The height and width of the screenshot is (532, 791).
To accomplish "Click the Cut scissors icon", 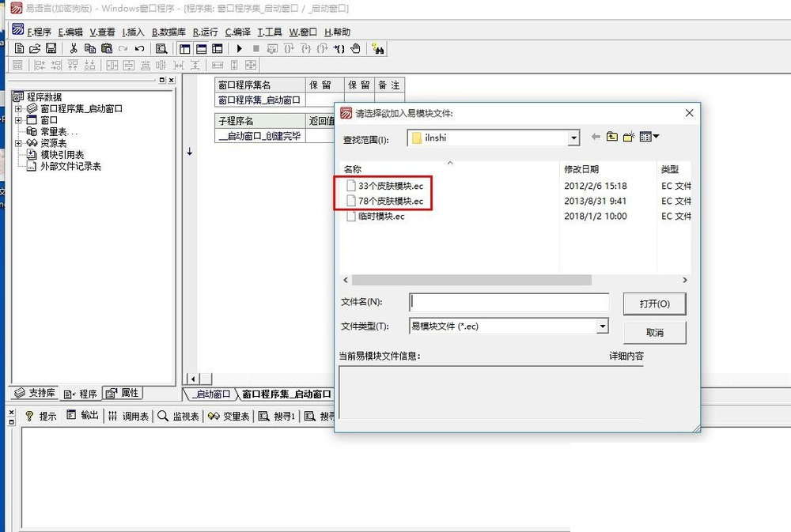I will 74,48.
